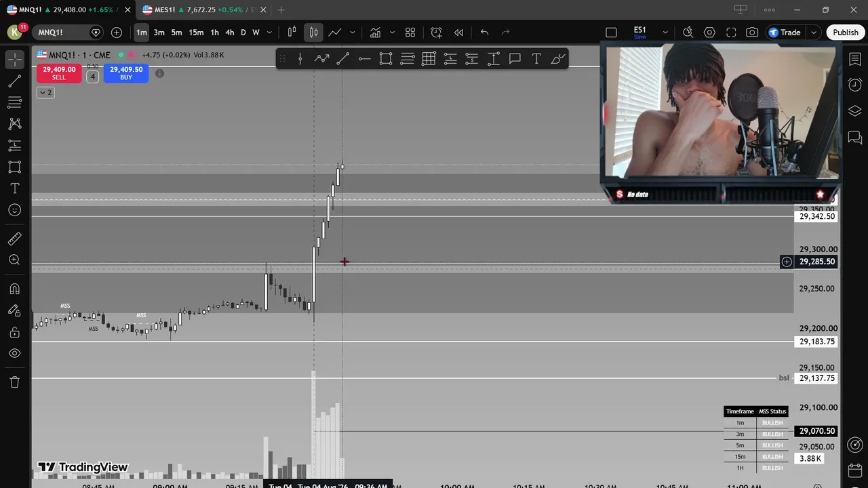Select the 4h timeframe
Viewport: 868px width, 488px height.
[x=230, y=33]
